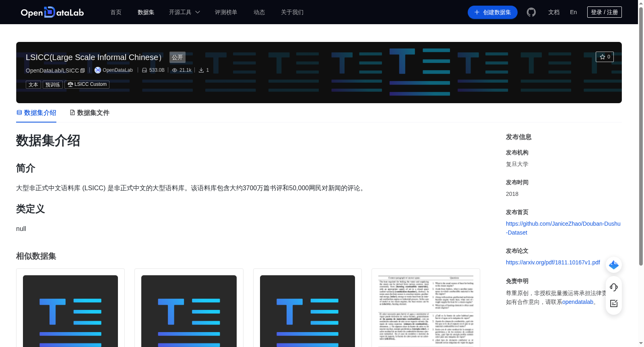Click the 登录 / 注册 button

[604, 12]
